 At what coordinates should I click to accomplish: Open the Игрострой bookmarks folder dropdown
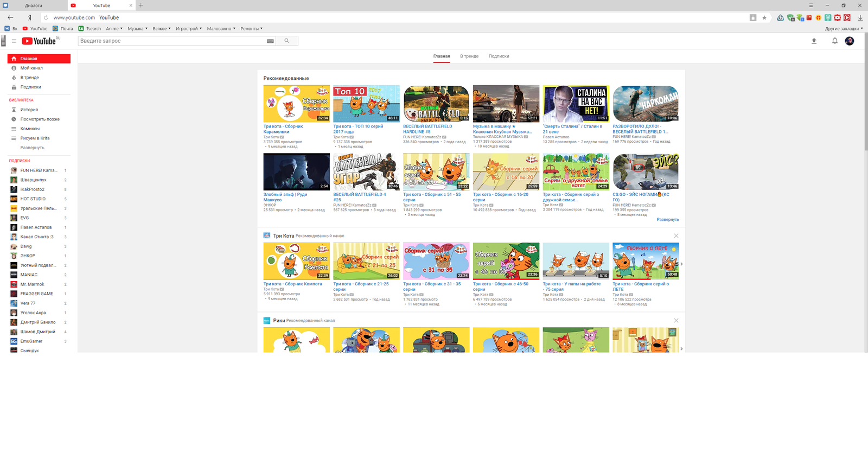(x=189, y=29)
